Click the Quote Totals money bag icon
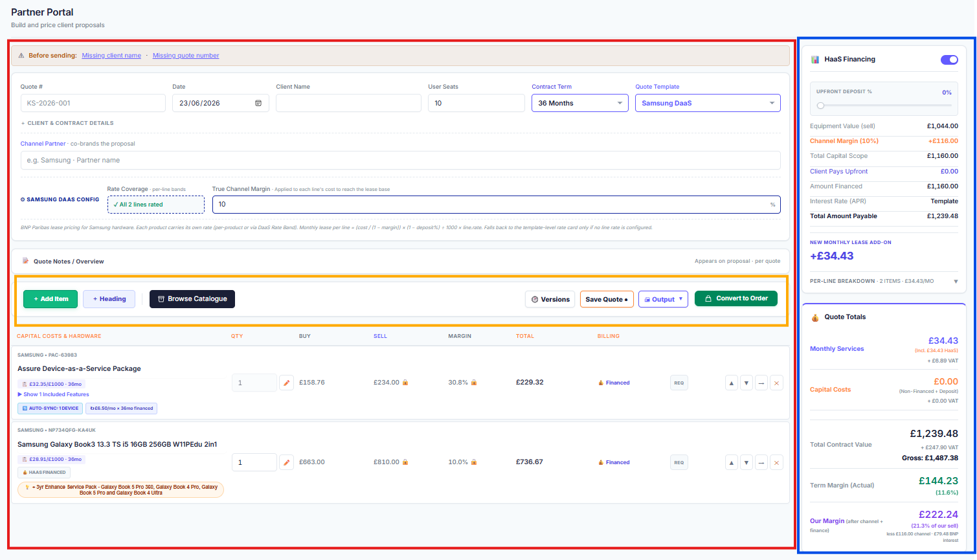This screenshot has height=560, width=977. click(x=815, y=317)
